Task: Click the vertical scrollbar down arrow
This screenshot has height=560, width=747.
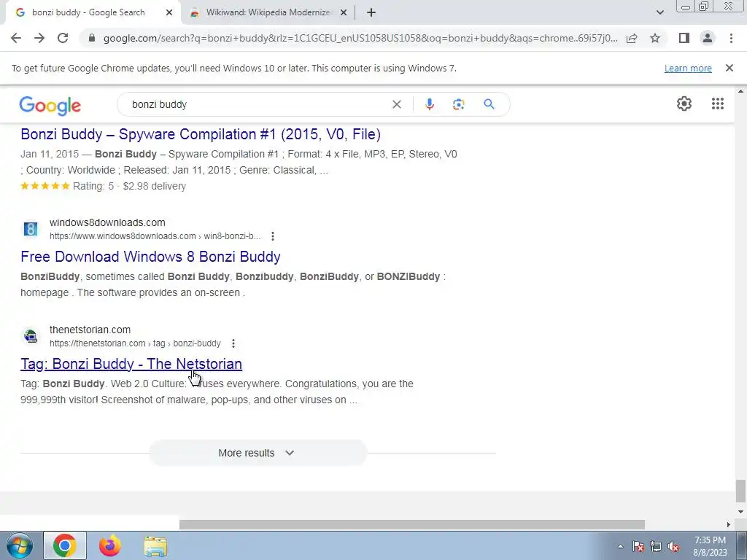Action: pos(740,512)
